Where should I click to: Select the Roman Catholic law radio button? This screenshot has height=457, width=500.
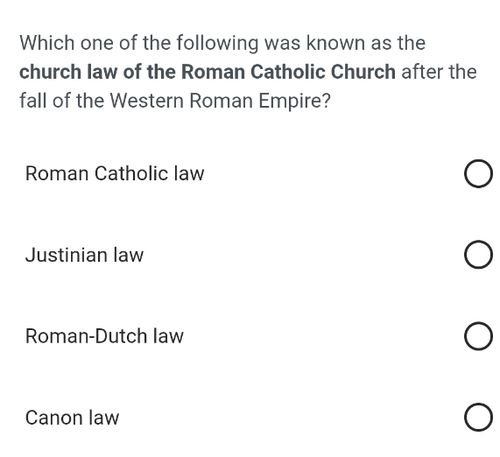[478, 174]
